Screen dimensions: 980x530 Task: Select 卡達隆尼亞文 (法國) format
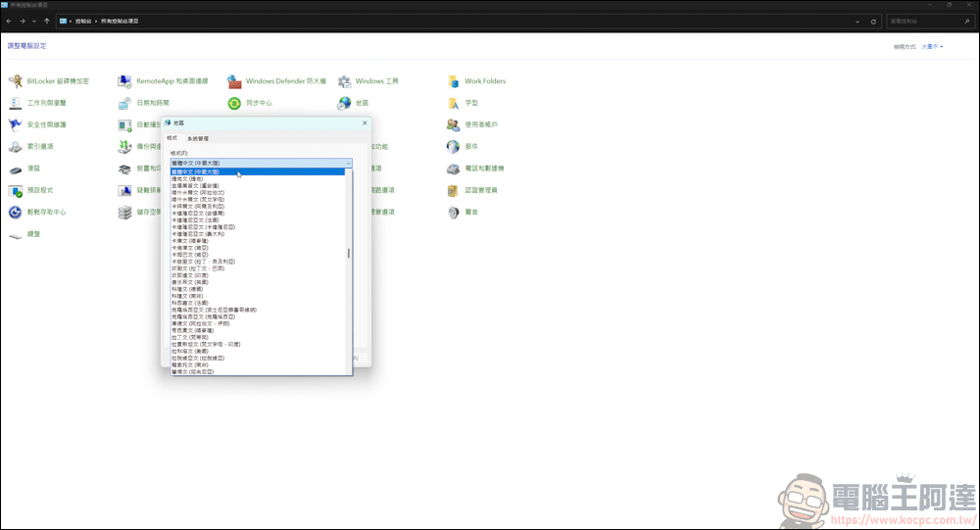point(258,220)
